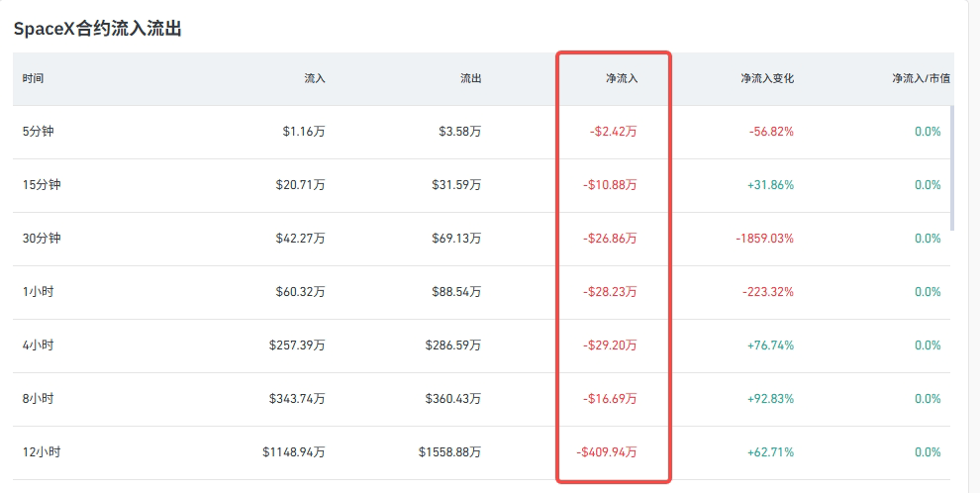The height and width of the screenshot is (493, 980).
Task: Click outflow value $3.58万
Action: click(460, 132)
